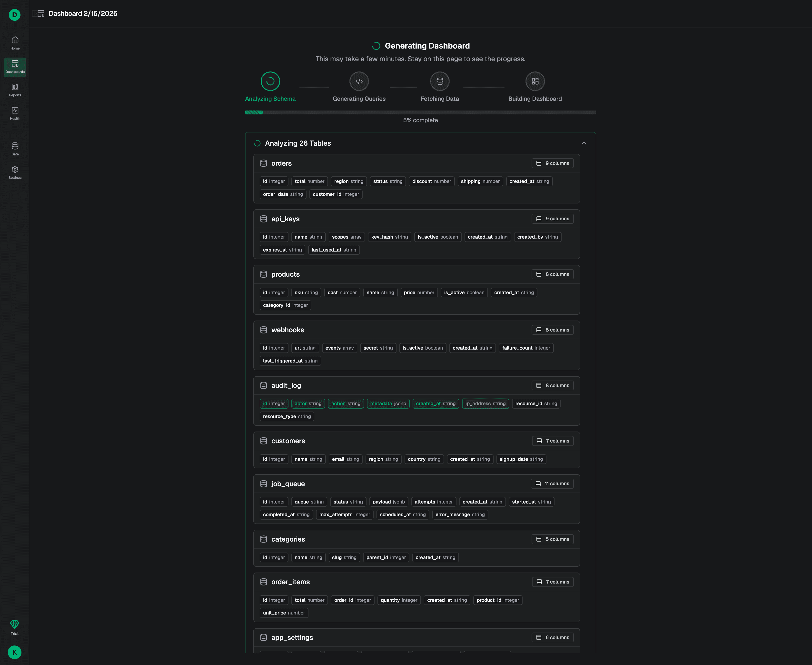Click the 5% complete progress bar
The image size is (812, 665).
point(420,113)
